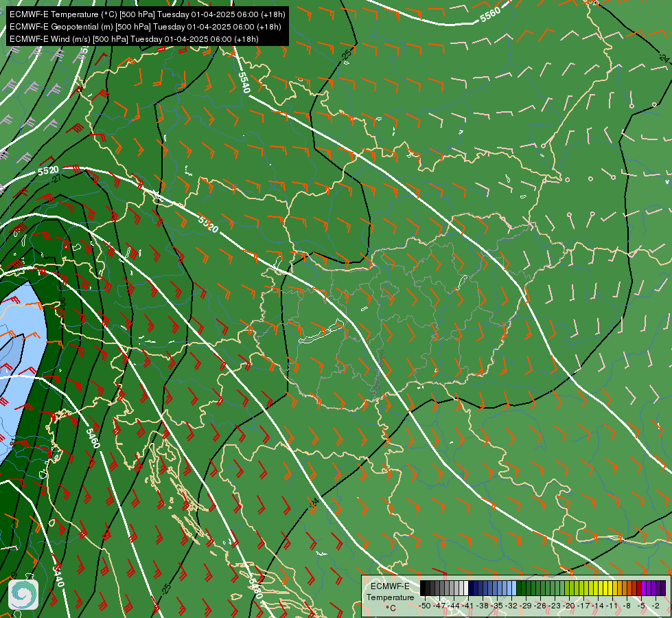Select the ECMWF-E Temperature 500 hPa title line

[x=147, y=14]
